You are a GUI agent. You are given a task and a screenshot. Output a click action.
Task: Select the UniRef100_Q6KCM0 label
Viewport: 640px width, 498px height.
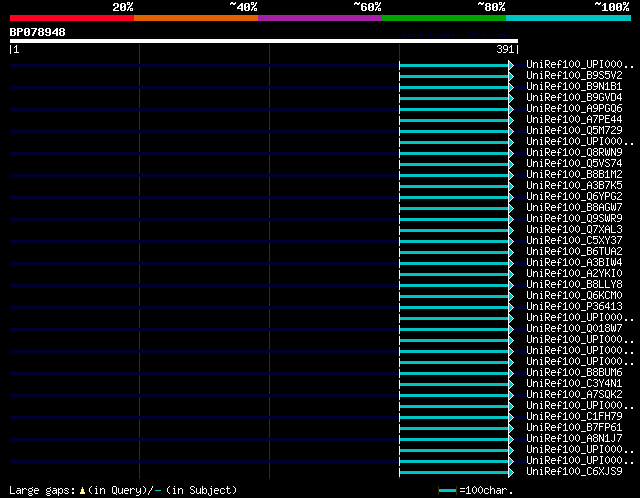point(574,296)
